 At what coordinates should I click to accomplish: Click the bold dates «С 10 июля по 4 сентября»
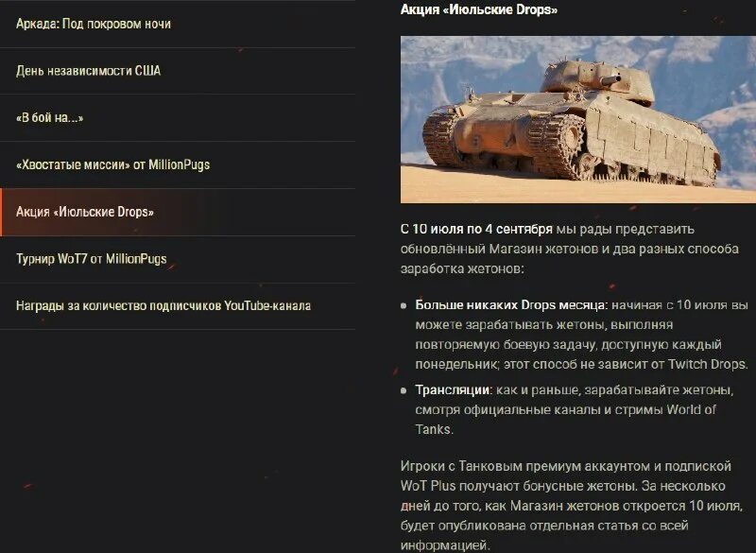coord(476,229)
